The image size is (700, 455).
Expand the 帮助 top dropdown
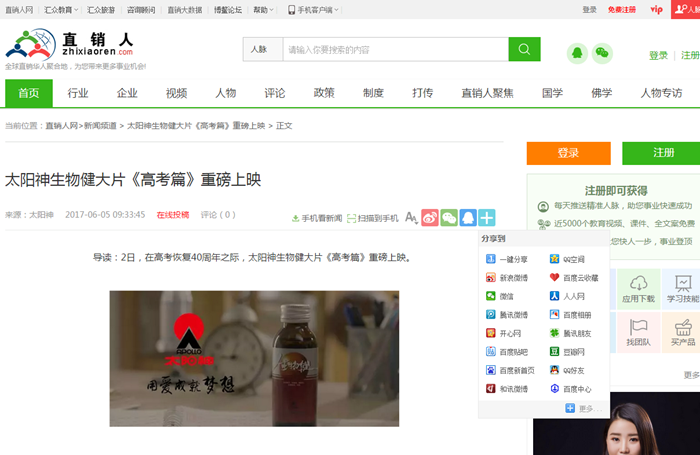tap(263, 10)
